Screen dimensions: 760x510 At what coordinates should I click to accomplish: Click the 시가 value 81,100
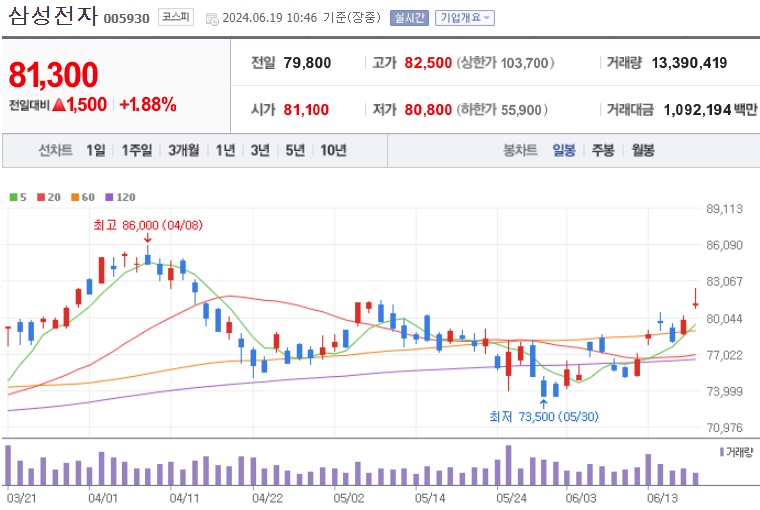click(x=306, y=110)
